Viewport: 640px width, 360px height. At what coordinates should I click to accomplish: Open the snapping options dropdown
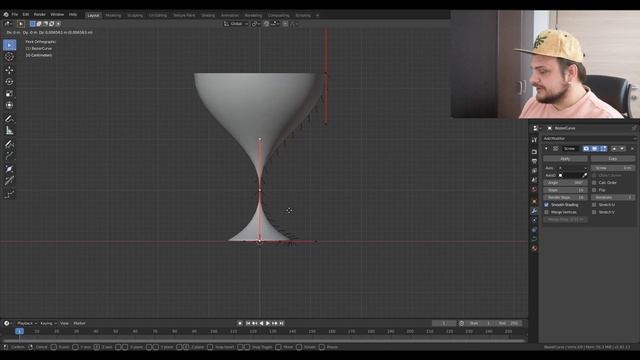click(276, 24)
